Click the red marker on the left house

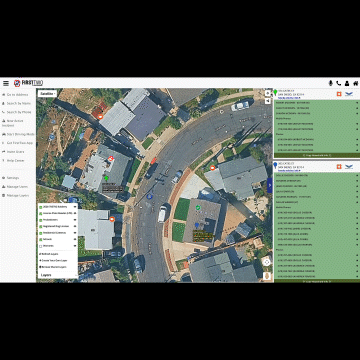click(111, 158)
